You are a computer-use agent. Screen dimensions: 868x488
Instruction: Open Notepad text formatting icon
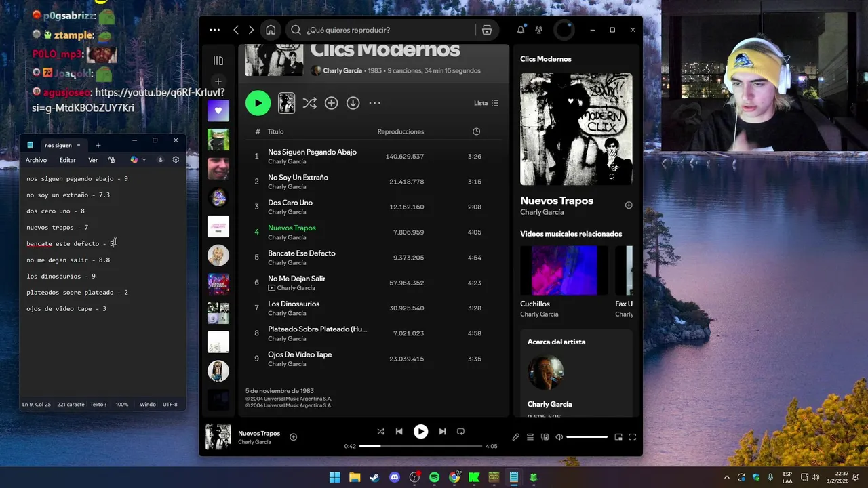coord(111,160)
